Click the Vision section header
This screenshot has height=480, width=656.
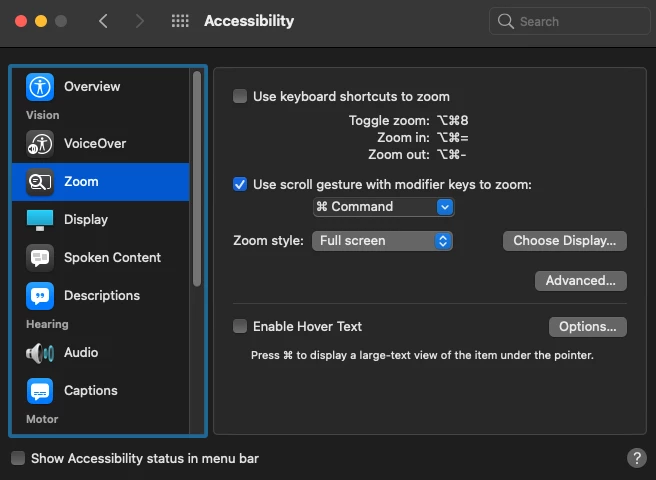click(42, 115)
